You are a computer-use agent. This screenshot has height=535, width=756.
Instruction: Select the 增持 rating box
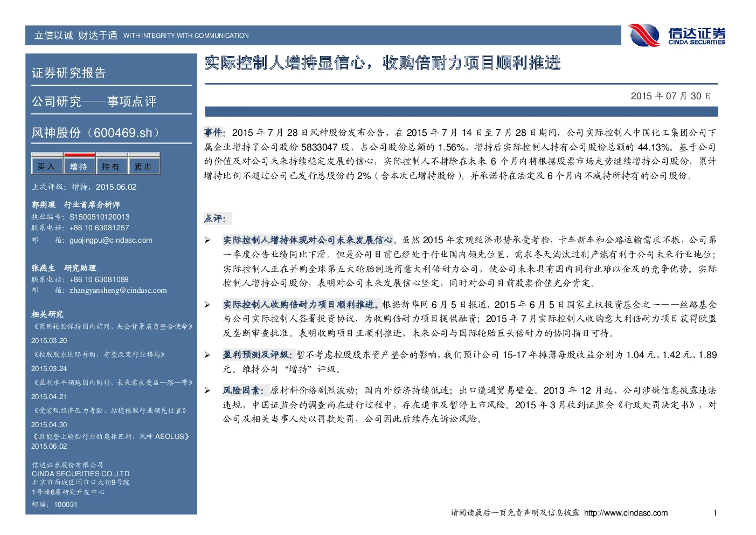(79, 167)
